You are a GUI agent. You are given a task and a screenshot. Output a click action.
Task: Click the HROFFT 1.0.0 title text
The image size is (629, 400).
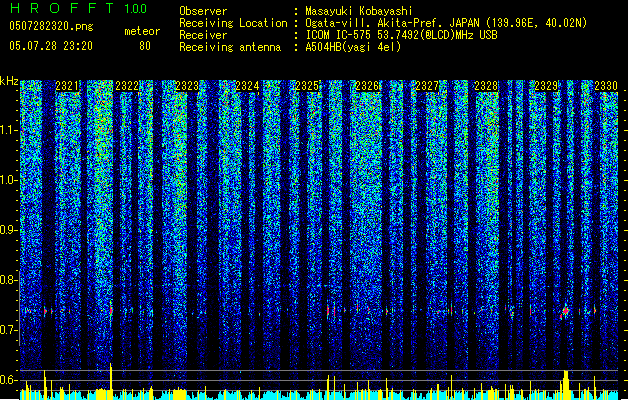[x=79, y=8]
